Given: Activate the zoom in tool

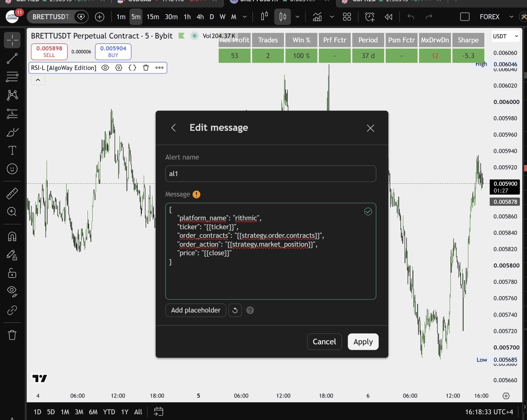Looking at the screenshot, I should click(x=12, y=212).
